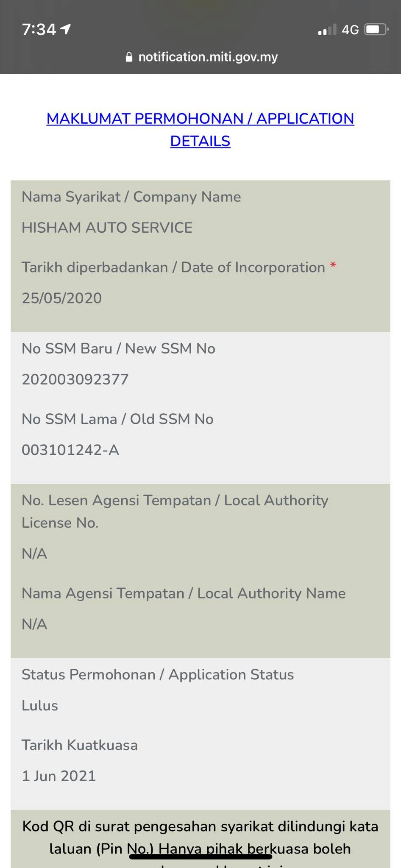Tap the DETAILS underlined heading text
Screen dimensions: 401x868
200,141
